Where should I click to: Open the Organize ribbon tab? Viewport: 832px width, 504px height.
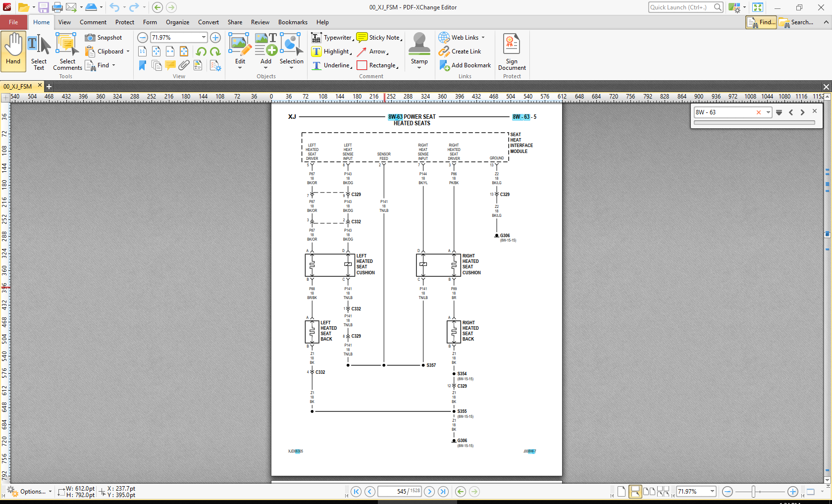(177, 22)
